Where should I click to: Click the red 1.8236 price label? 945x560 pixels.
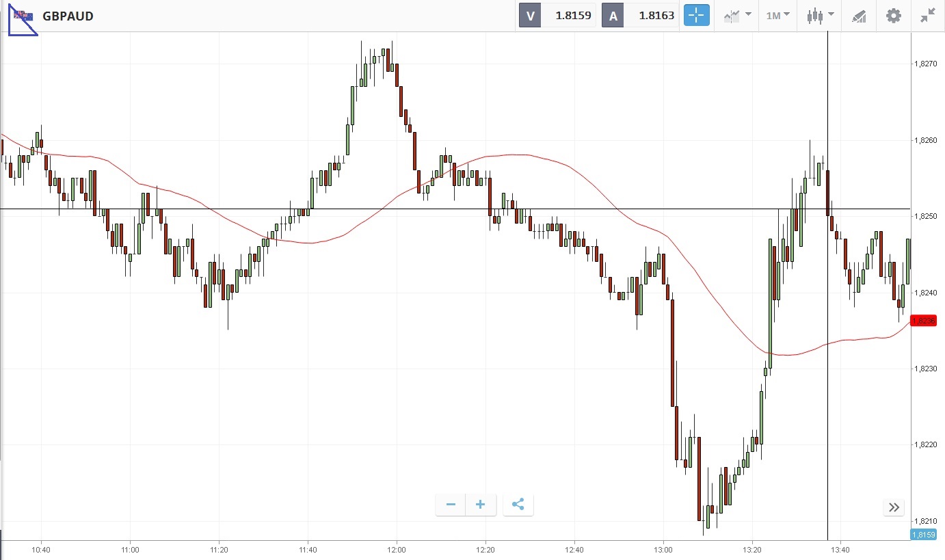click(923, 320)
